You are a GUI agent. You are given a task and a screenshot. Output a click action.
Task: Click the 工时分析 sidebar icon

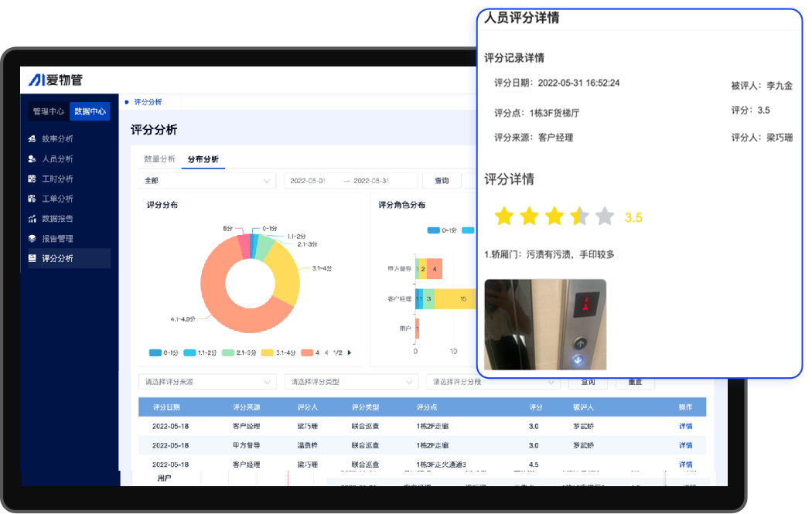pyautogui.click(x=32, y=179)
